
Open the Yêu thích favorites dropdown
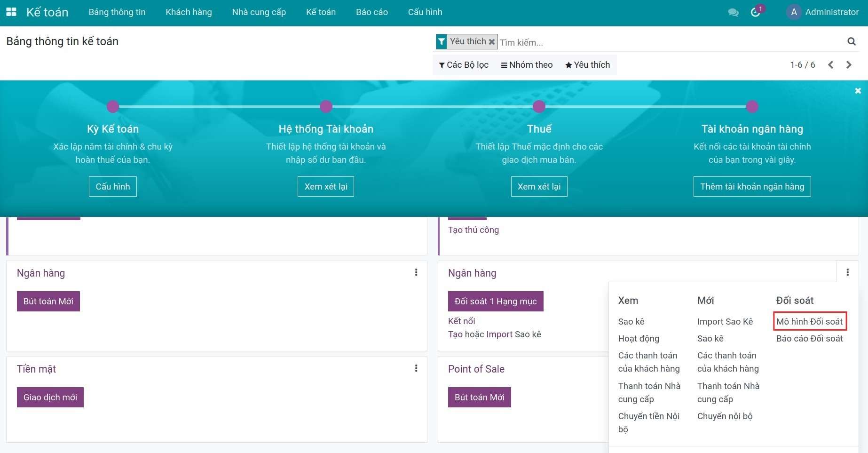tap(587, 65)
